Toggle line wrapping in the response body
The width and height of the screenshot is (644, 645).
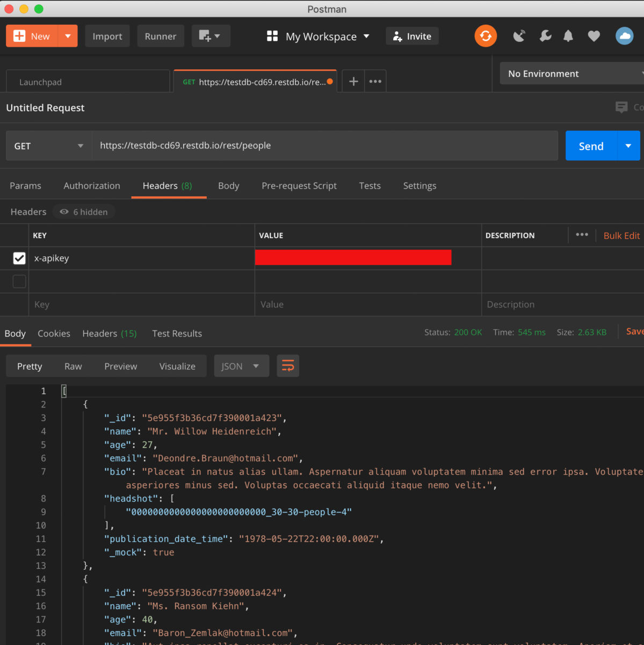288,365
